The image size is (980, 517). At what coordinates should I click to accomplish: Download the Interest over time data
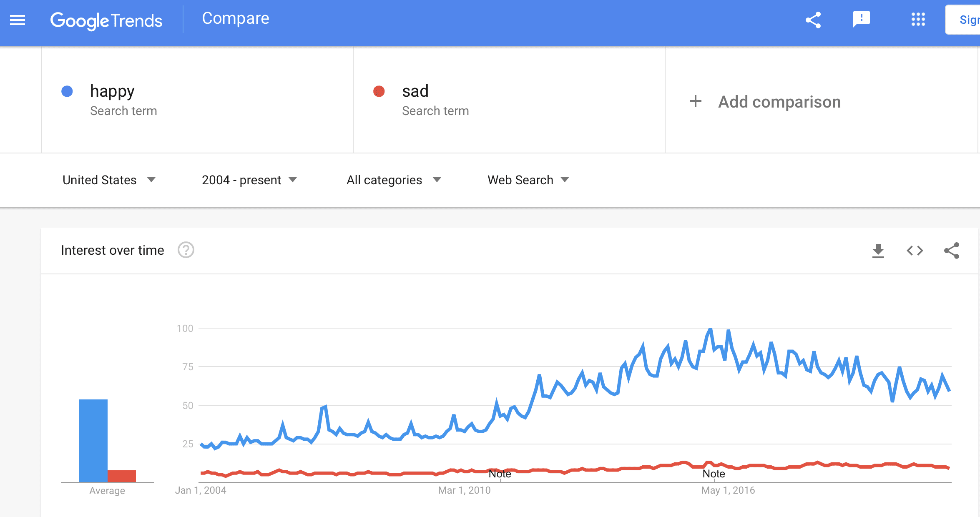coord(878,250)
